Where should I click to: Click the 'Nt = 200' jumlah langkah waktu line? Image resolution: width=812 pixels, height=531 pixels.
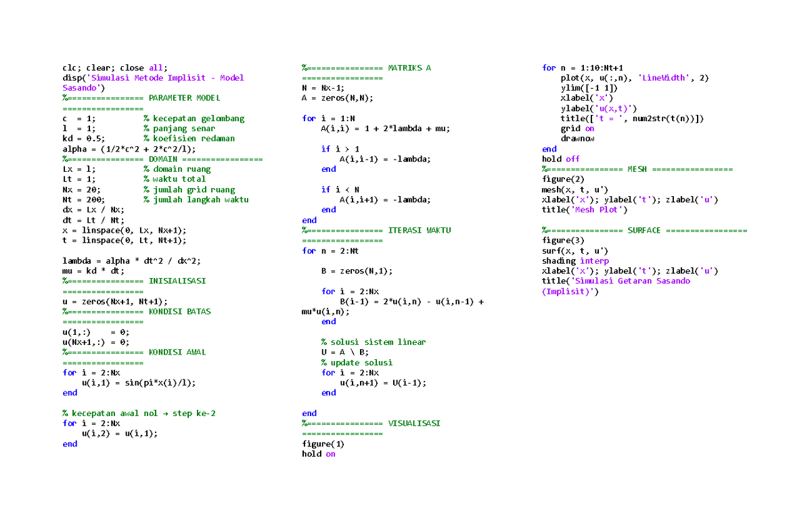pos(156,200)
